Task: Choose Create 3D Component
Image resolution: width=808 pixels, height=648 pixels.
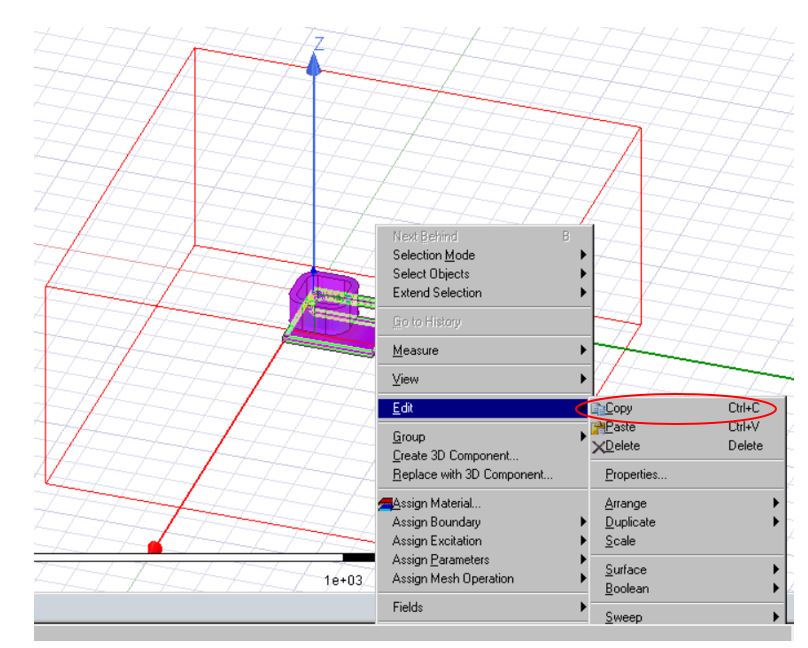Action: click(483, 456)
